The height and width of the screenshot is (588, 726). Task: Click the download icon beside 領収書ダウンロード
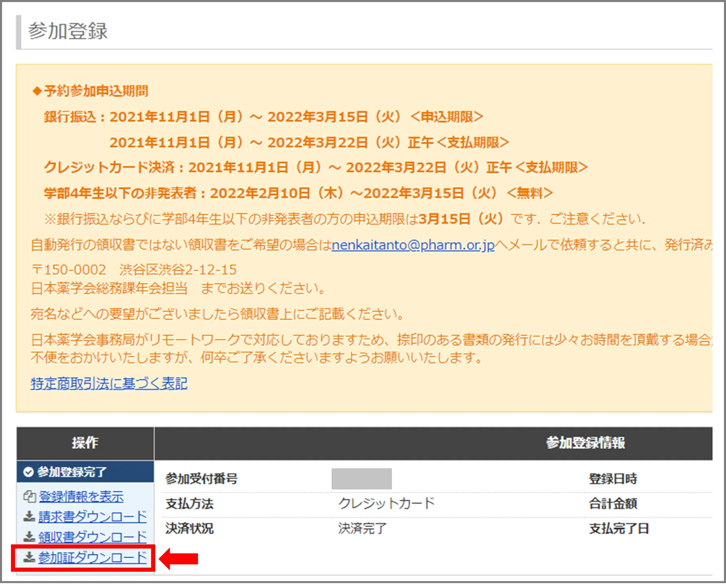(29, 537)
